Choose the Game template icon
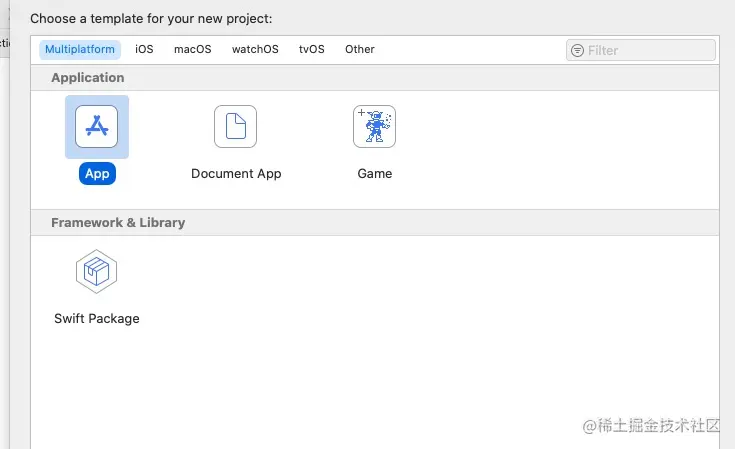Viewport: 735px width, 449px height. tap(374, 127)
